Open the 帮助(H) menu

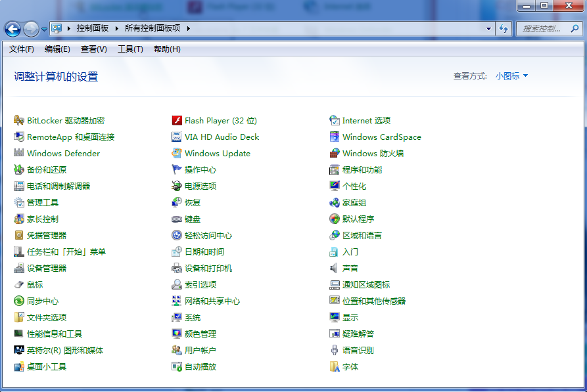pos(168,49)
